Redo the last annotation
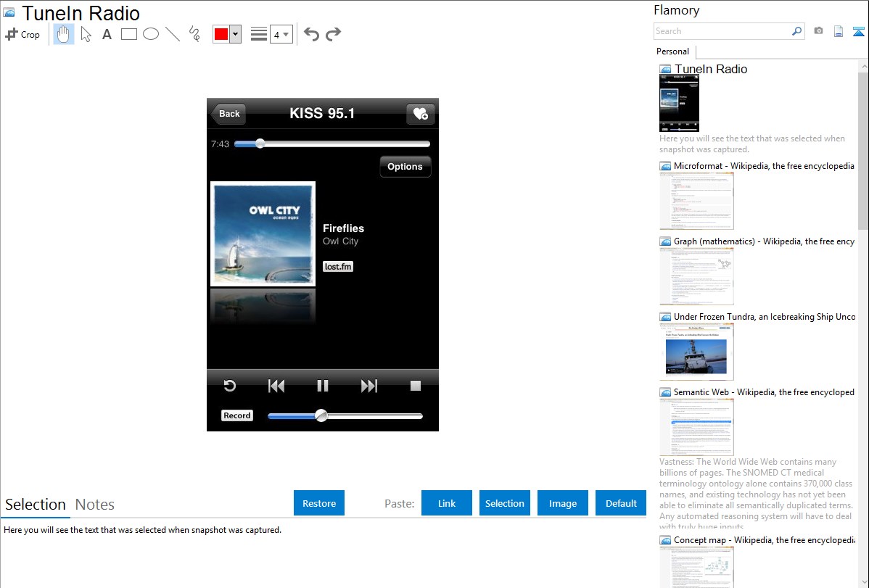869x588 pixels. point(333,34)
